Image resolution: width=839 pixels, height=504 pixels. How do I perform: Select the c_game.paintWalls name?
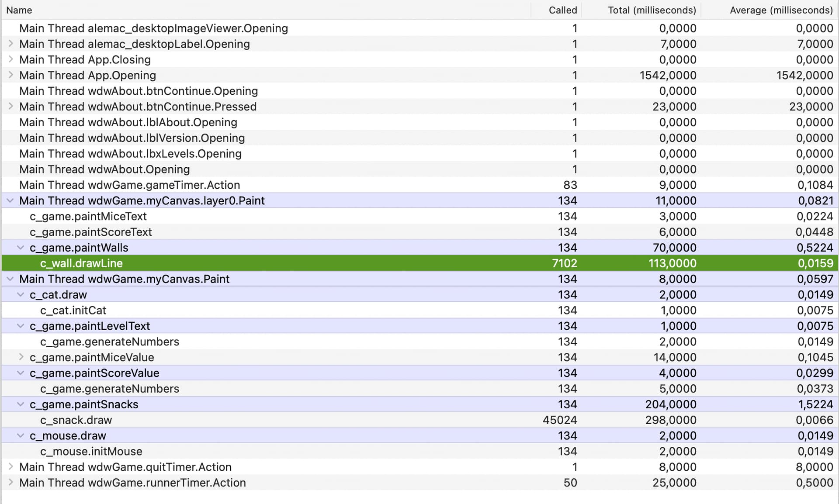(79, 248)
